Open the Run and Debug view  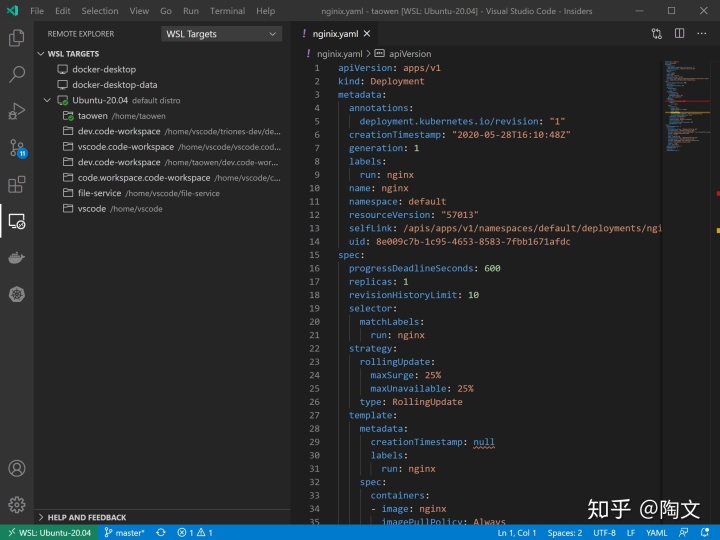pyautogui.click(x=17, y=111)
